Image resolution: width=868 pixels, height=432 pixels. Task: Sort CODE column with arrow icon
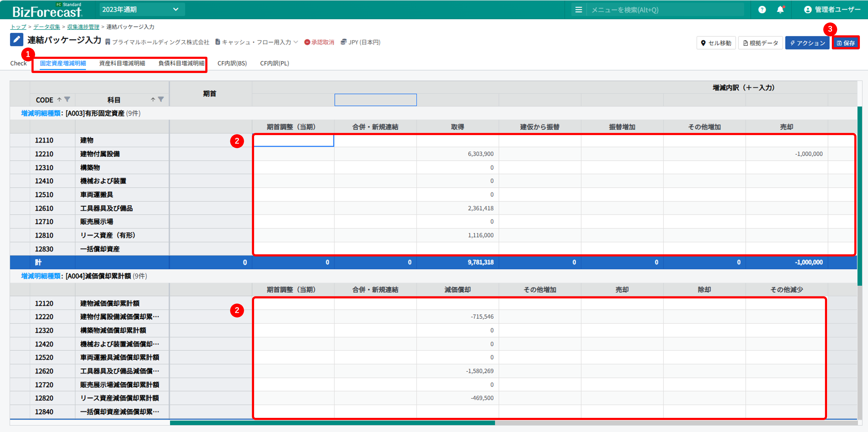(x=59, y=99)
